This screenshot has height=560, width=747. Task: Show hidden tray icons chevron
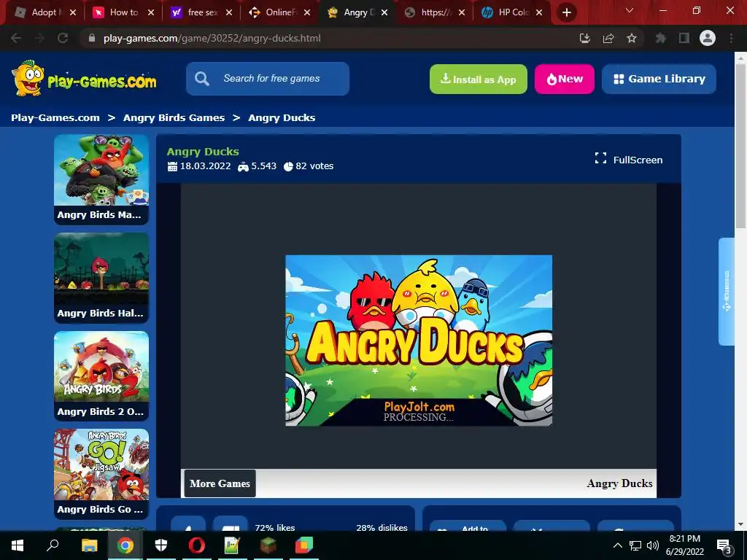[x=617, y=545]
